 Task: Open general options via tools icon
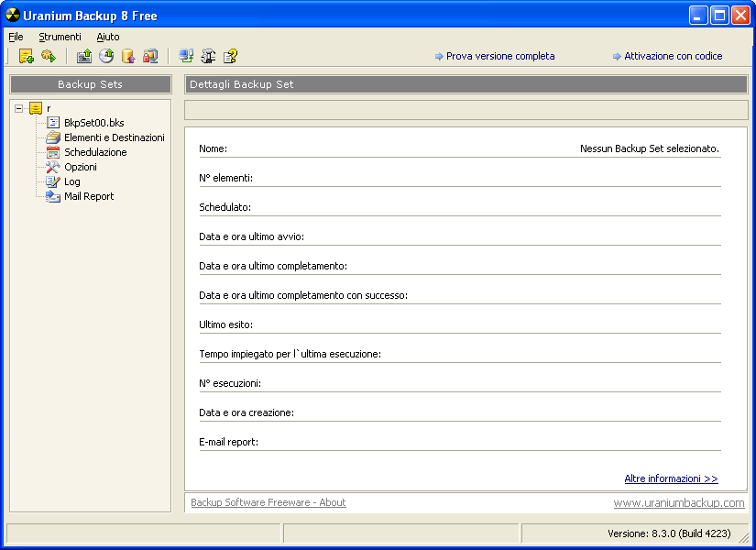pos(208,56)
